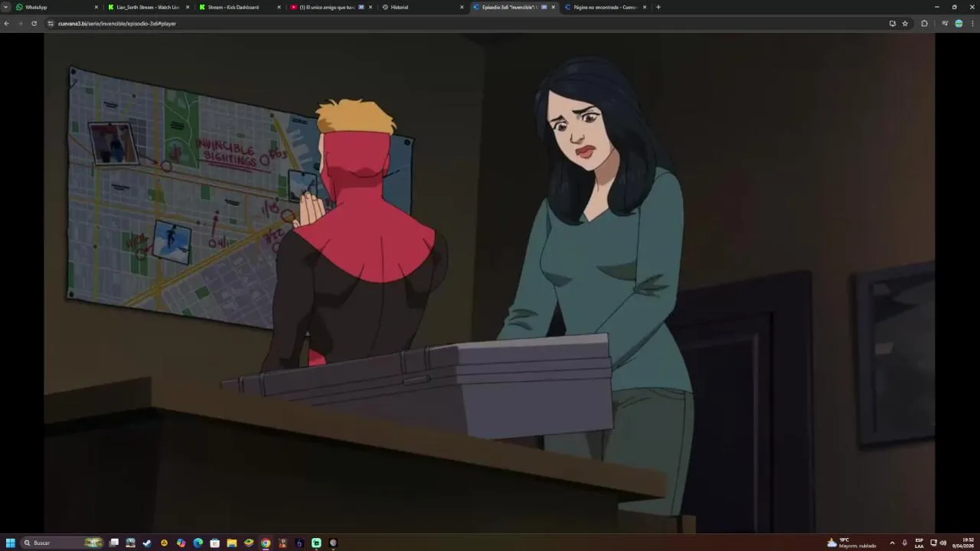Image resolution: width=980 pixels, height=551 pixels.
Task: Click the Buscar taskbar search box
Action: click(x=63, y=543)
